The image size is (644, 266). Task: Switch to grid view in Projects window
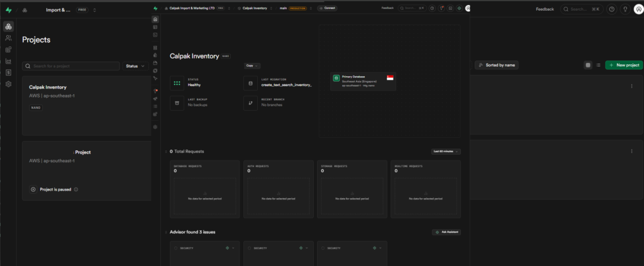588,65
